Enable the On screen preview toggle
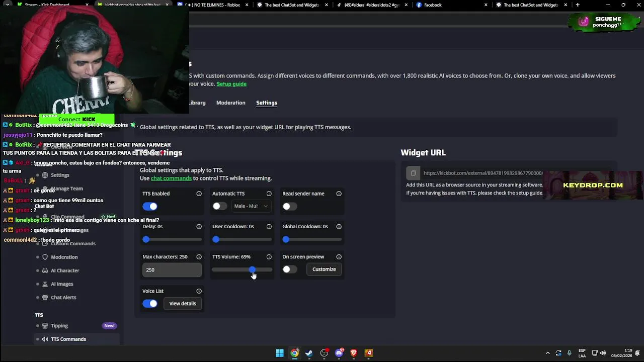The width and height of the screenshot is (644, 362). point(289,269)
